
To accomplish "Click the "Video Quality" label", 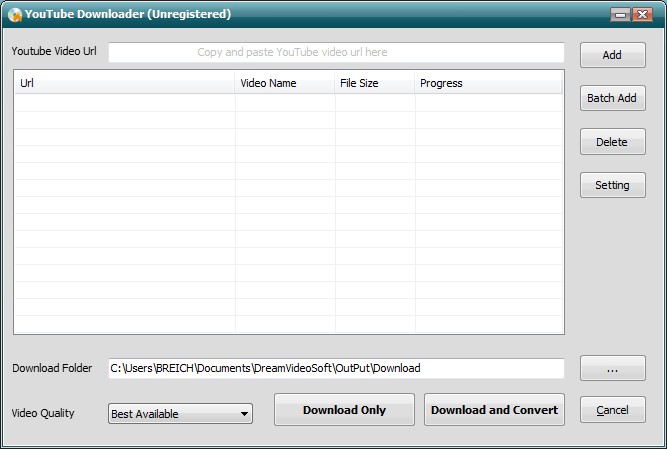I will 43,413.
